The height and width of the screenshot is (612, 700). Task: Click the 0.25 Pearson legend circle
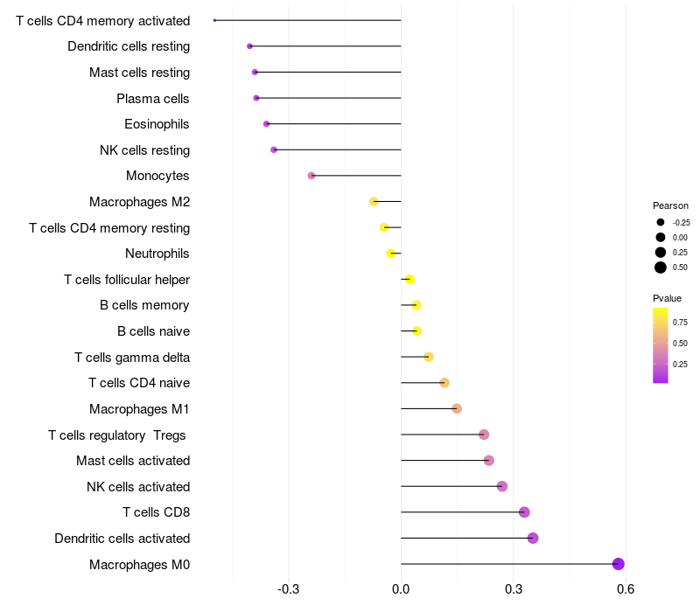point(661,252)
